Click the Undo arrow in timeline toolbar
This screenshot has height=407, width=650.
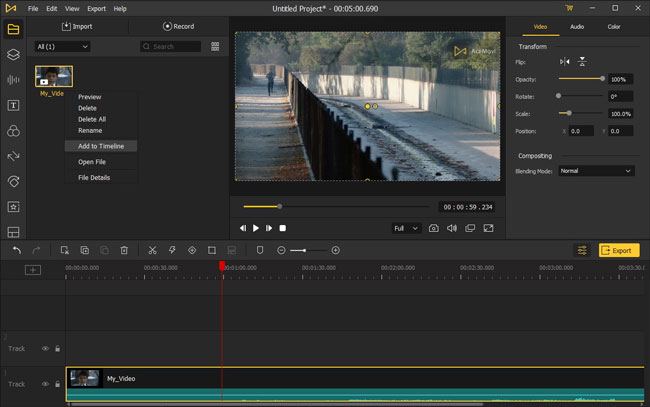17,250
